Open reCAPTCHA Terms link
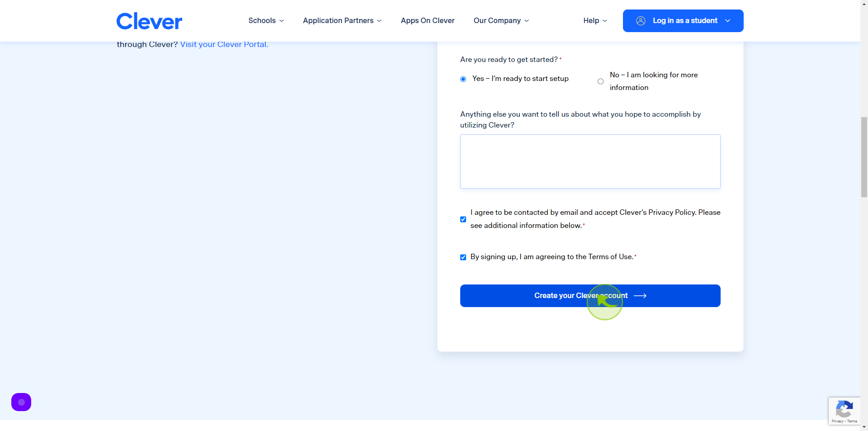Image resolution: width=868 pixels, height=431 pixels. pyautogui.click(x=852, y=422)
